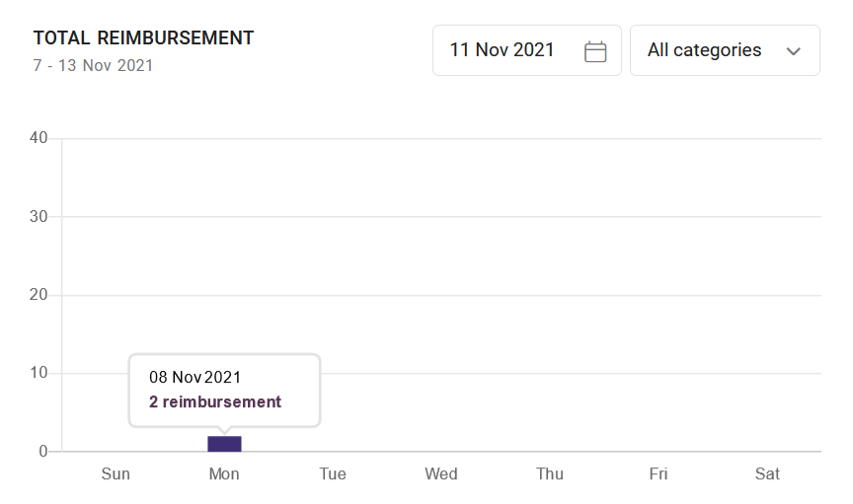The height and width of the screenshot is (504, 853).
Task: Click the 08 Nov 2021 tooltip
Action: pyautogui.click(x=195, y=377)
